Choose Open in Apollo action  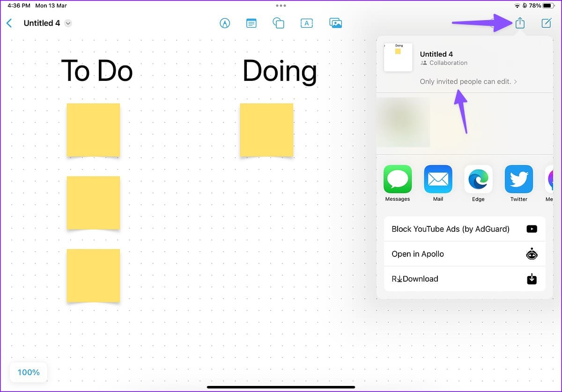(465, 254)
